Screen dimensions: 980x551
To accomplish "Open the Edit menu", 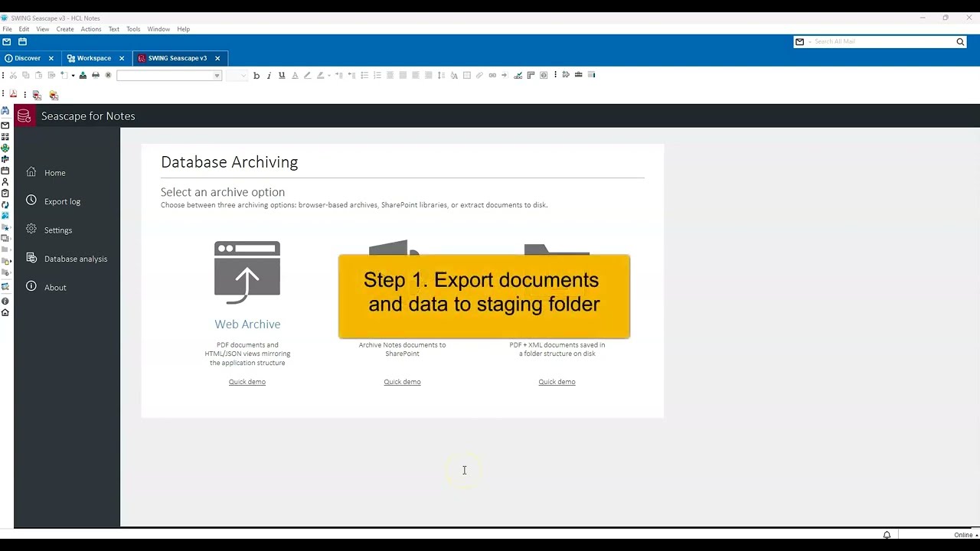I will [24, 29].
